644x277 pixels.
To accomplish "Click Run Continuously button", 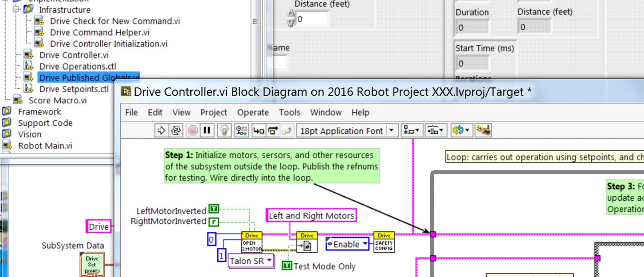I will tap(177, 130).
